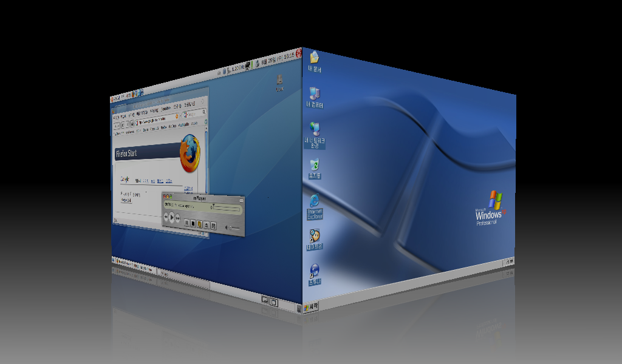622x364 pixels.
Task: Open the trash icon in the Linux bottom panel
Action: point(299,308)
